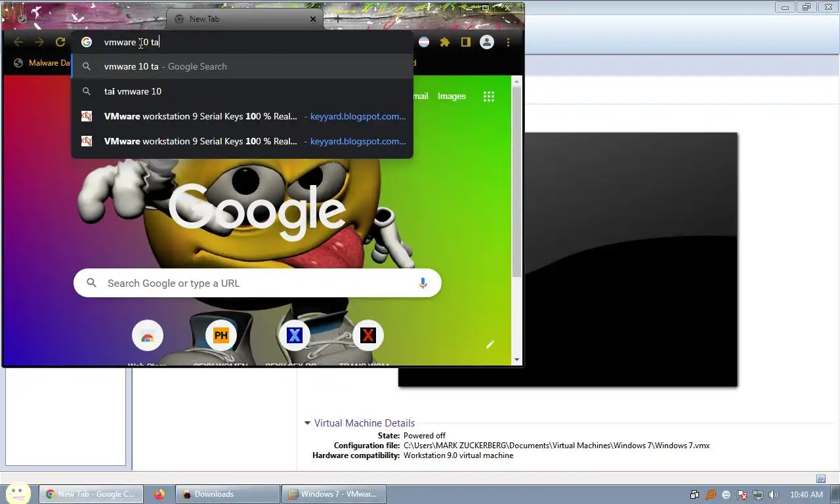Open the Chrome profile avatar
Image resolution: width=840 pixels, height=504 pixels.
coord(487,42)
